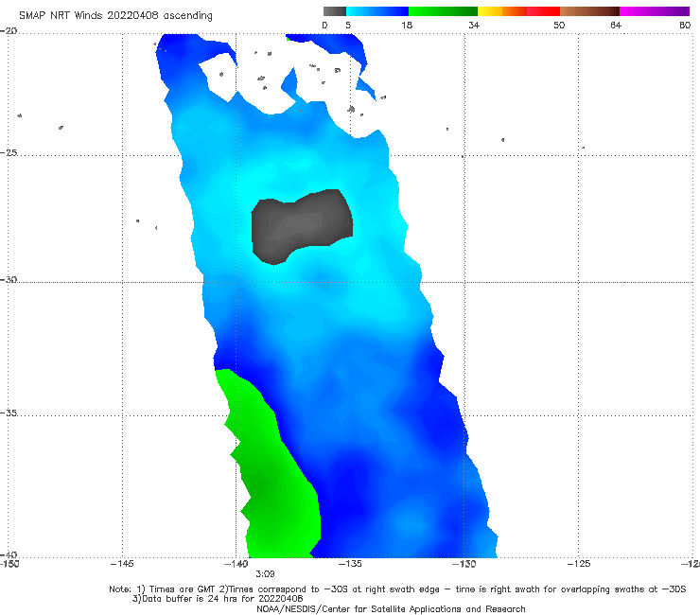Click the note 'Data buffer is 24 hrs' line
This screenshot has width=700, height=615.
(218, 599)
